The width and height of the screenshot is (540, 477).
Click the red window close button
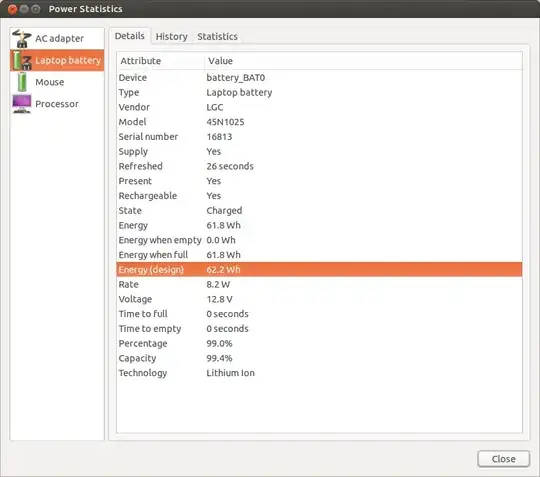[x=12, y=9]
